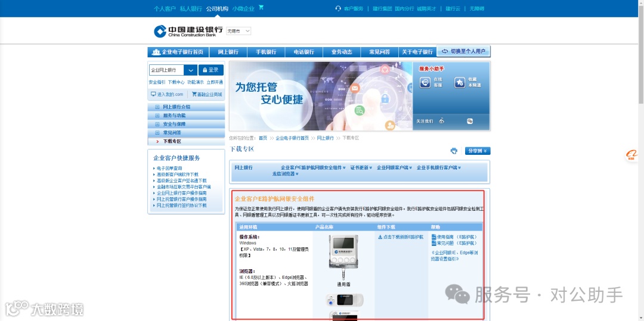Screen dimensions: 644x321
Task: Switch to 个人客户 top menu
Action: (165, 8)
